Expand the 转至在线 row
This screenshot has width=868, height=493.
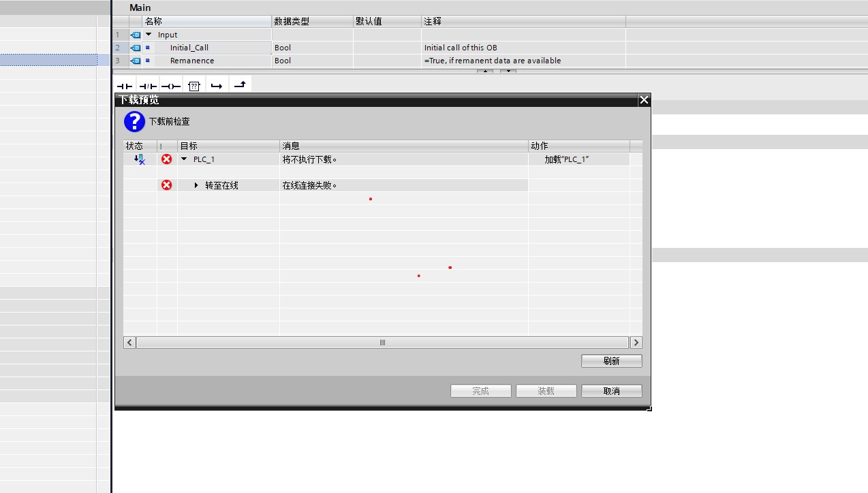pos(196,185)
